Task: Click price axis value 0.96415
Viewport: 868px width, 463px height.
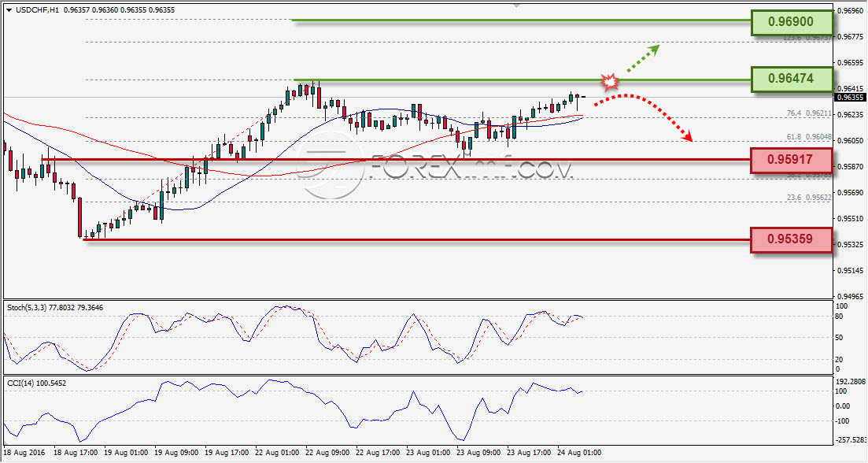Action: [851, 89]
